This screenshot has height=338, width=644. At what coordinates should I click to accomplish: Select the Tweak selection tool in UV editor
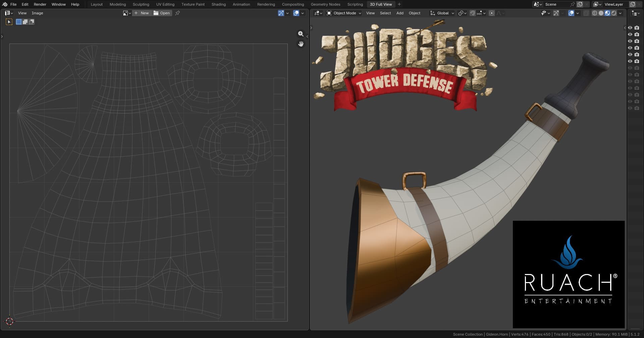9,22
